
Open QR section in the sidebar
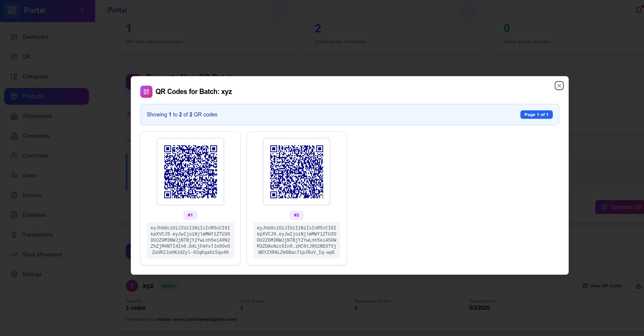(46, 57)
